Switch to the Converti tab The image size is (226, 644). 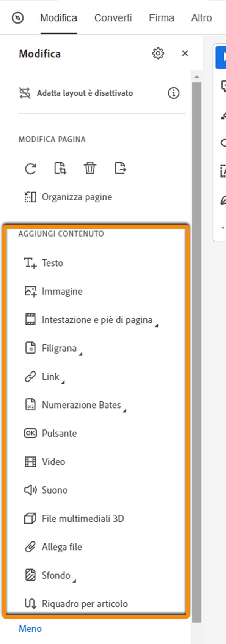point(113,17)
